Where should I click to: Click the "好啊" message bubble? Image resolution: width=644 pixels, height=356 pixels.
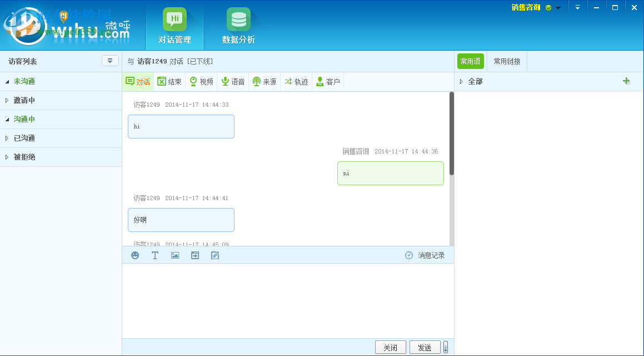click(181, 220)
